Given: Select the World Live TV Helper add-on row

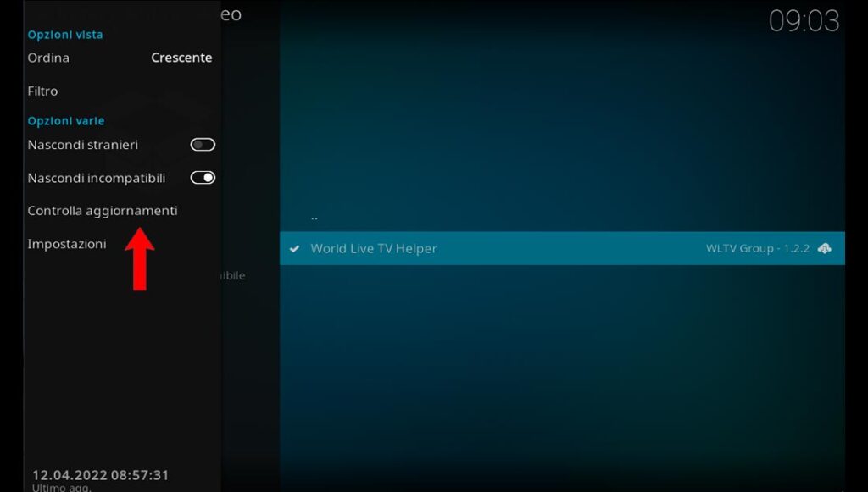Looking at the screenshot, I should click(x=562, y=248).
